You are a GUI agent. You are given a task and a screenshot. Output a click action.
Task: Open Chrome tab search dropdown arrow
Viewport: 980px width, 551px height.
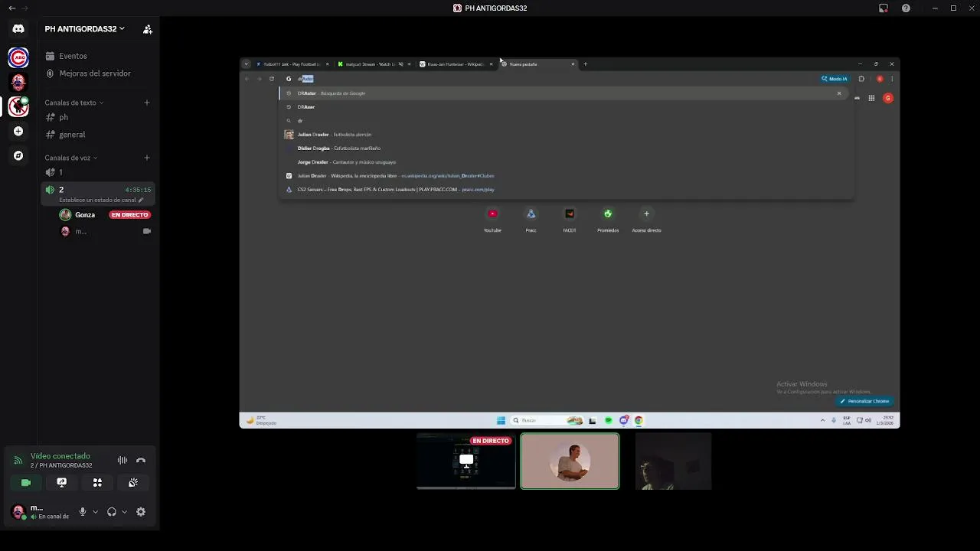pyautogui.click(x=246, y=64)
